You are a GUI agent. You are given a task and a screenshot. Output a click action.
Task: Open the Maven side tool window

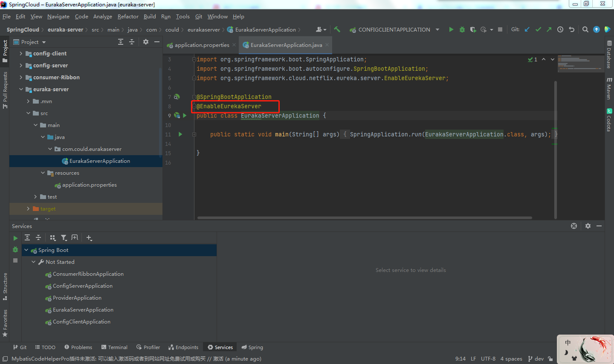point(609,88)
